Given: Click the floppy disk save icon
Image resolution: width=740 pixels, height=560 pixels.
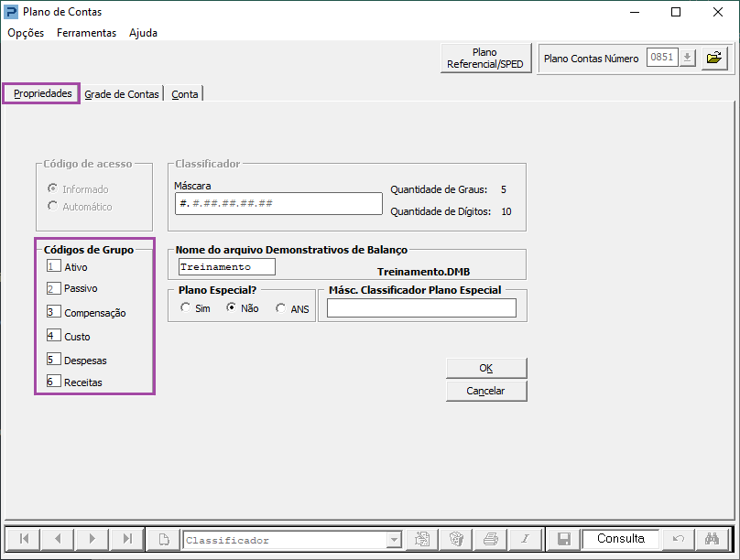Looking at the screenshot, I should (564, 538).
